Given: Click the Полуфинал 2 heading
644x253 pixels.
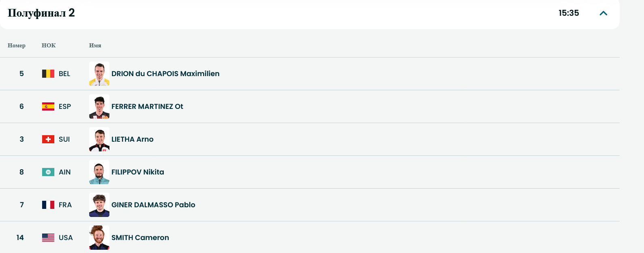Looking at the screenshot, I should [41, 13].
